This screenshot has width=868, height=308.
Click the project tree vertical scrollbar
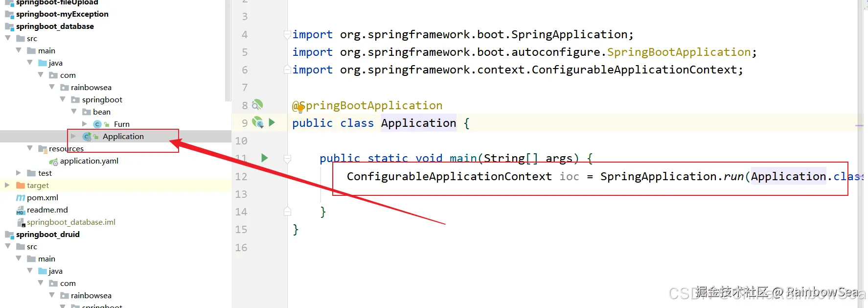click(228, 50)
